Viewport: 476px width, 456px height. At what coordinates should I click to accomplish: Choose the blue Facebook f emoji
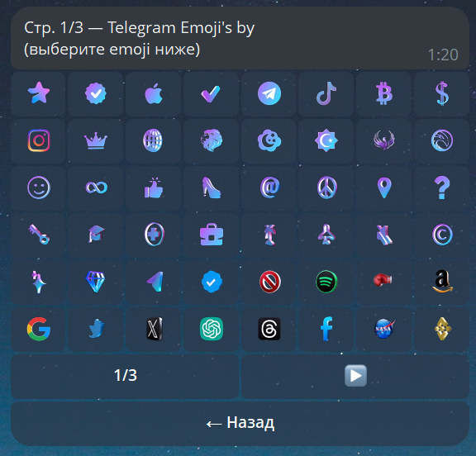(326, 329)
